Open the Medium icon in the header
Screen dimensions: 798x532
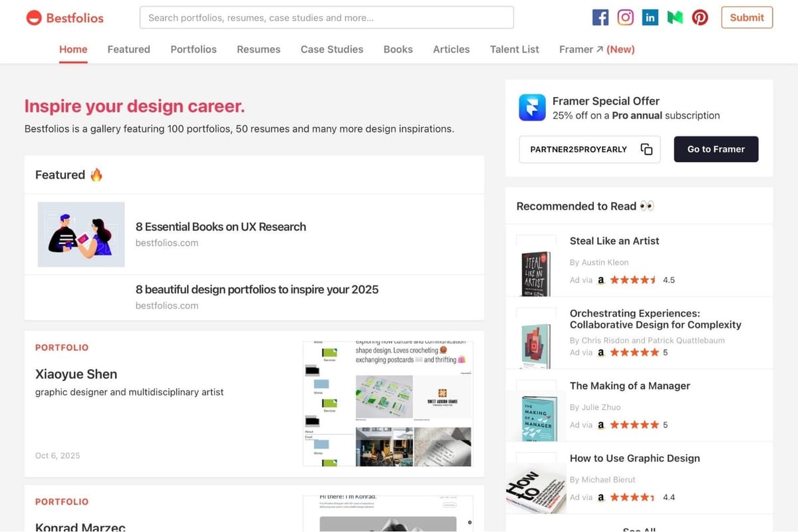click(x=674, y=17)
